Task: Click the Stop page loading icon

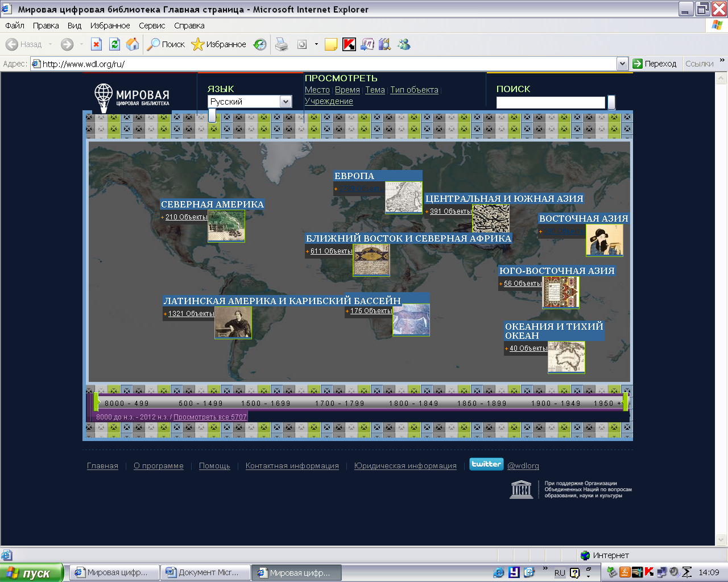Action: (x=97, y=44)
